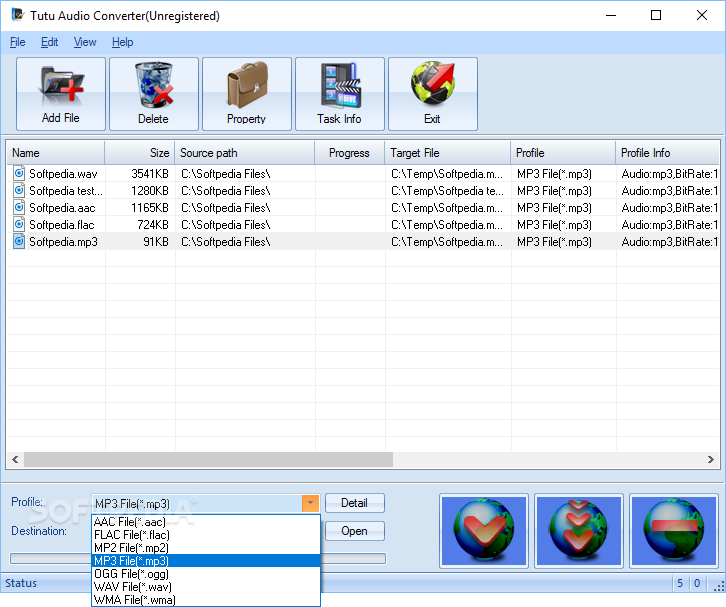
Task: Click the Profile Info column header
Action: (x=667, y=153)
